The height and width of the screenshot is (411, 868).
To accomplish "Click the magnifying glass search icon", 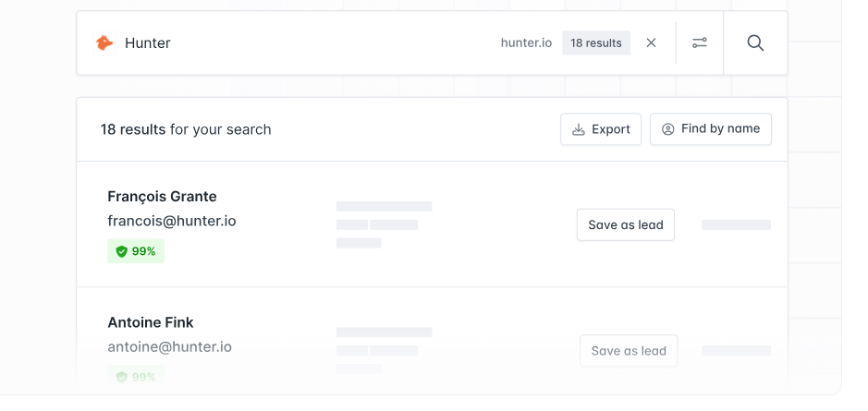I will (x=755, y=42).
